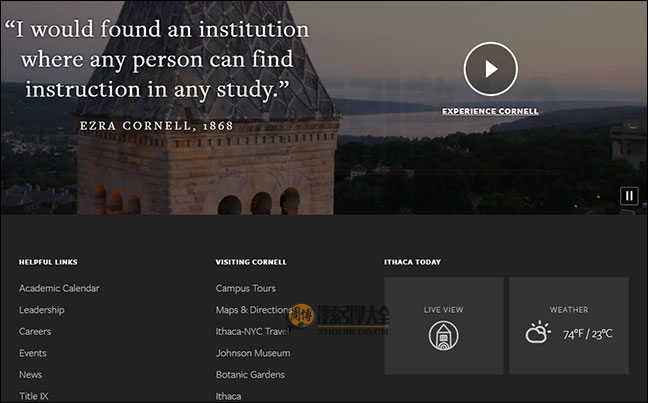Click the Ezra Cornell, 1868 attribution
Image resolution: width=648 pixels, height=403 pixels.
coord(157,126)
